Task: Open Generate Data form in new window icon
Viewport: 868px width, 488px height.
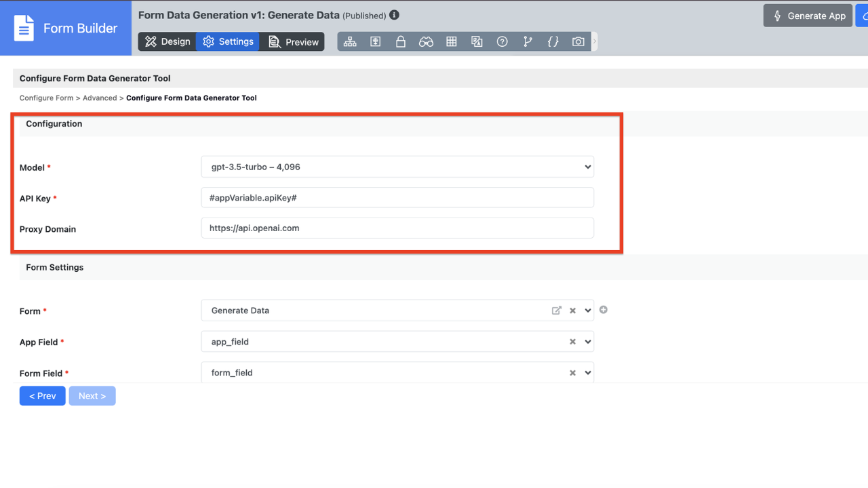Action: pos(557,310)
